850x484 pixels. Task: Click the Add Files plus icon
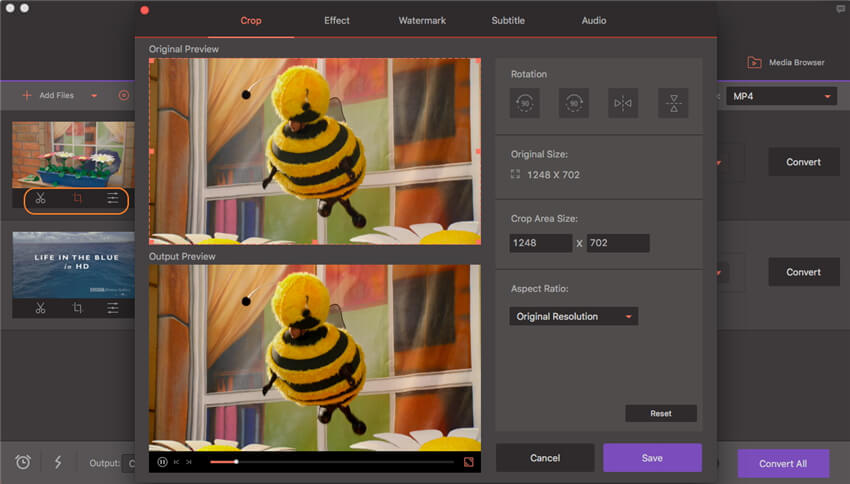tap(27, 95)
